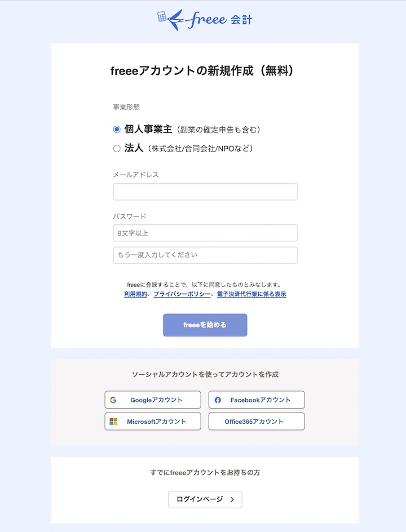Click the arrow icon on the login page button
The height and width of the screenshot is (532, 406).
(x=232, y=499)
